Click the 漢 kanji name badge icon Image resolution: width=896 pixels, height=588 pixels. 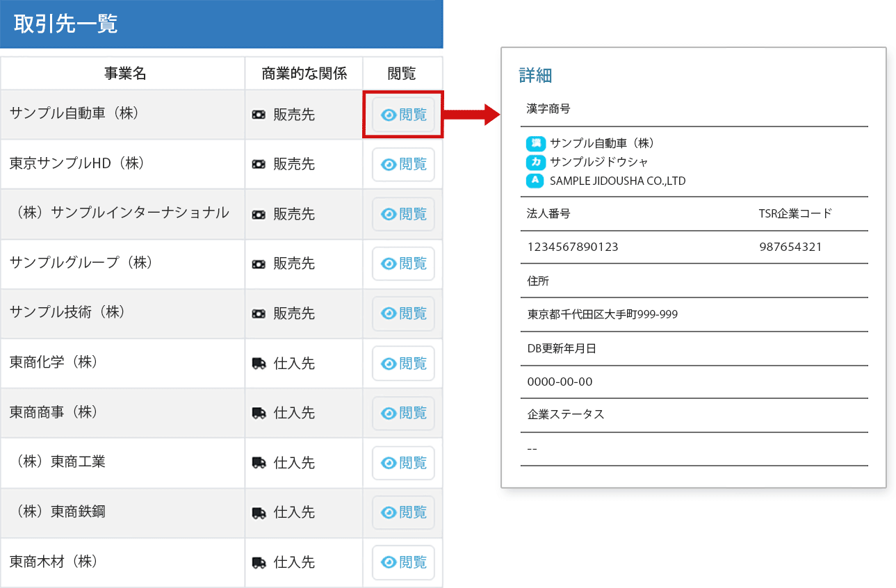[536, 144]
